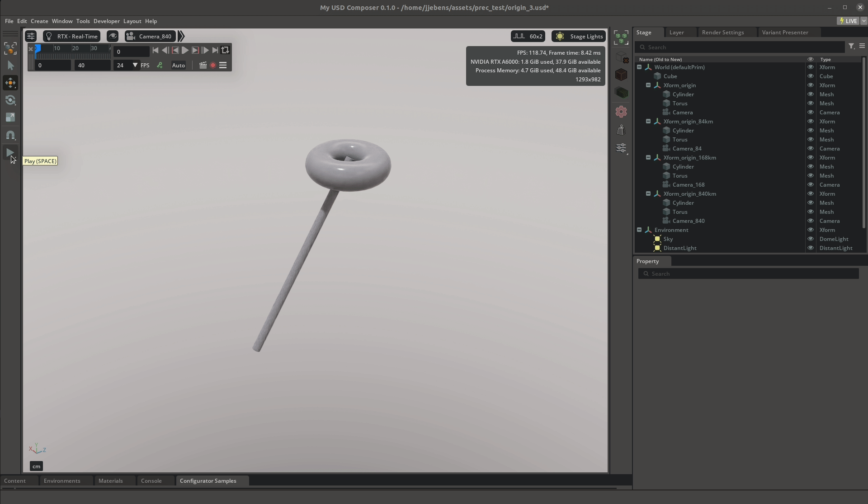The image size is (868, 504).
Task: Select the Scale tool
Action: 10,118
